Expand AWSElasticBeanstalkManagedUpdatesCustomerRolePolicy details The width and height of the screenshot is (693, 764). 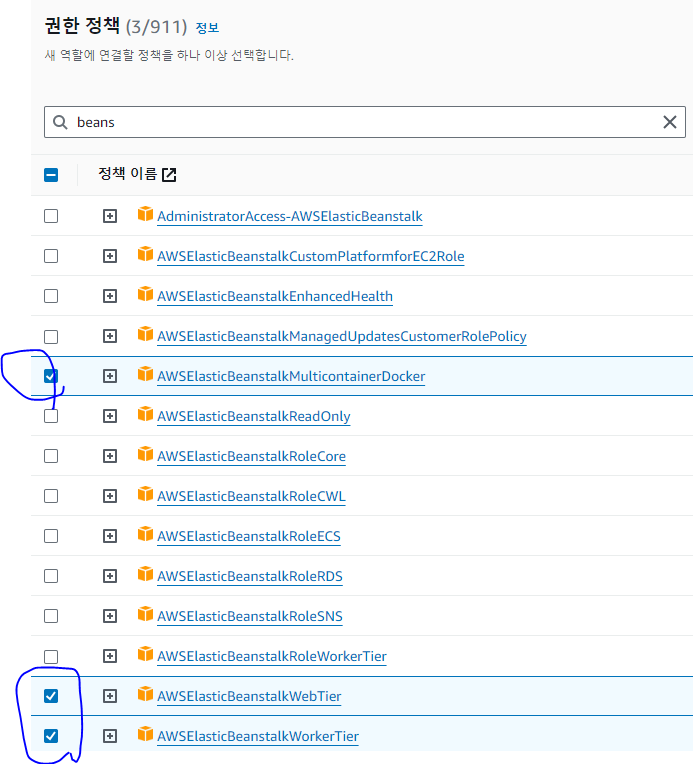coord(110,336)
